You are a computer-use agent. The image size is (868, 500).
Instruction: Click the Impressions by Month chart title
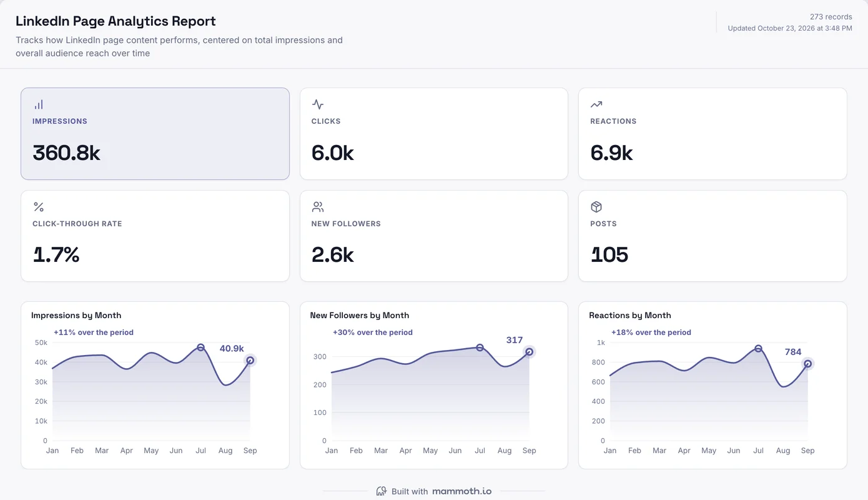tap(76, 316)
